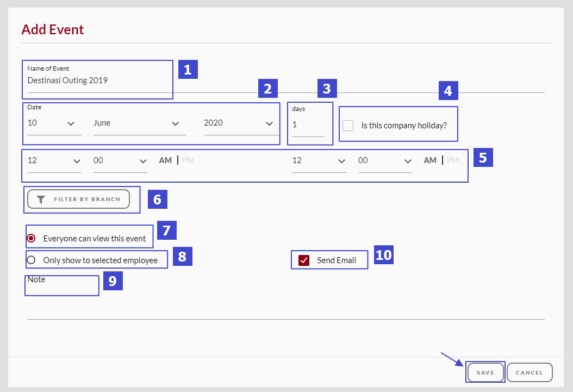Click the funnel filter icon
Viewport: 573px width, 392px height.
41,200
